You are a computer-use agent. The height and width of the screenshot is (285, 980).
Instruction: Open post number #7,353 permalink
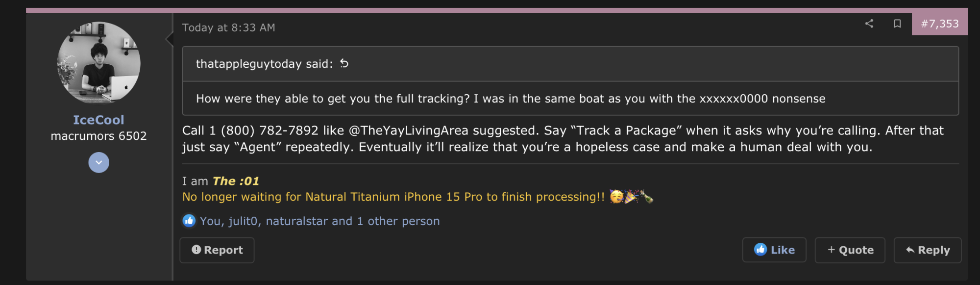coord(939,24)
